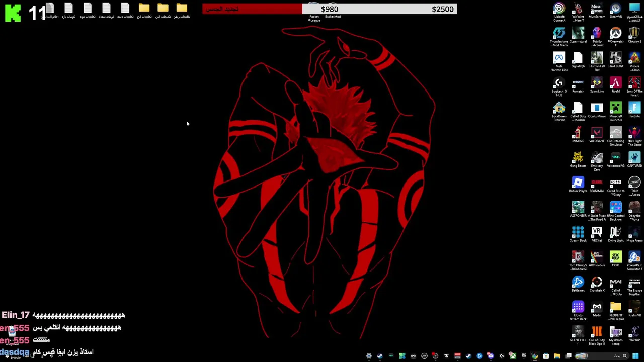The image size is (644, 362).
Task: Focus the taskbar search box
Action: [601, 356]
